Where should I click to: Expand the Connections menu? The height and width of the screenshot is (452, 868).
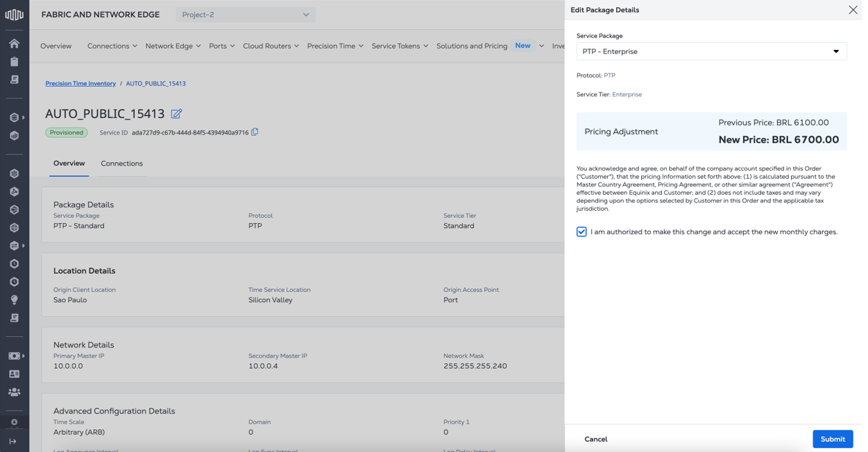pyautogui.click(x=112, y=46)
